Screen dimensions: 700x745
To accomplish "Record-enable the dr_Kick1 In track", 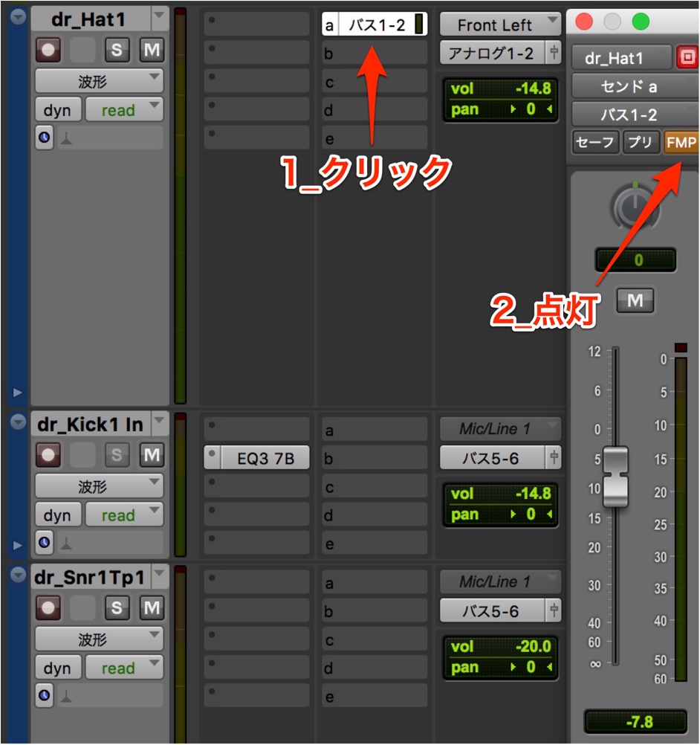I will tap(48, 455).
